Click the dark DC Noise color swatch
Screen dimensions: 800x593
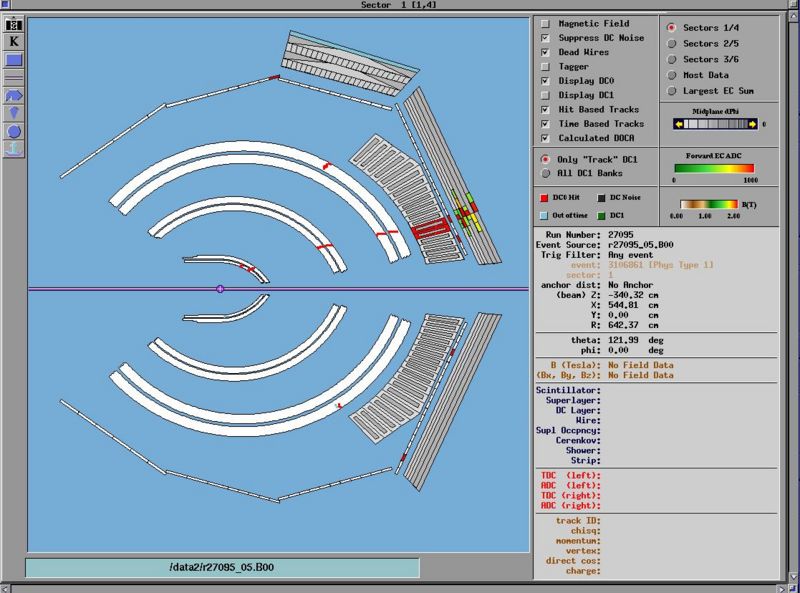pyautogui.click(x=601, y=197)
